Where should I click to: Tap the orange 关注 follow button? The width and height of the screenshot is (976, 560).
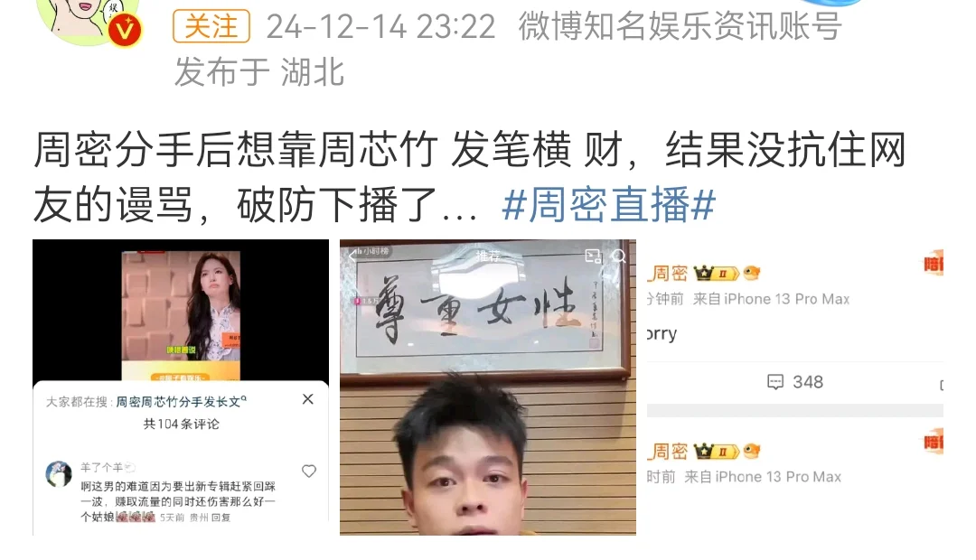(x=211, y=26)
